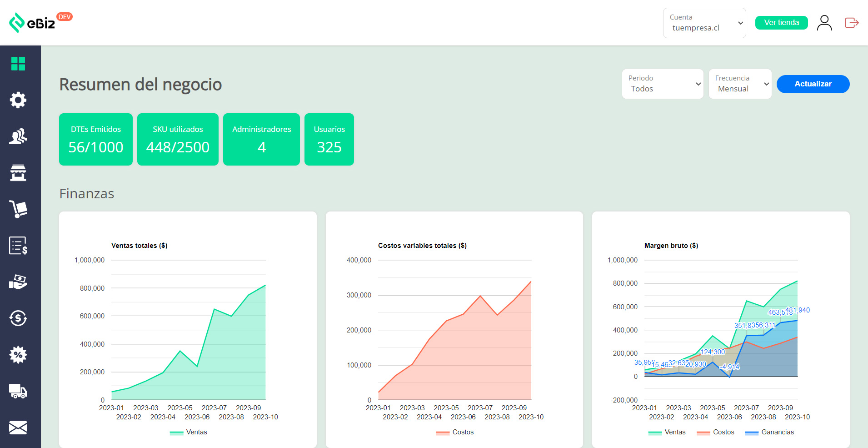Screen dimensions: 868x448
Task: Toggle the Ganancias legend in Margen bruto chart
Action: 769,432
